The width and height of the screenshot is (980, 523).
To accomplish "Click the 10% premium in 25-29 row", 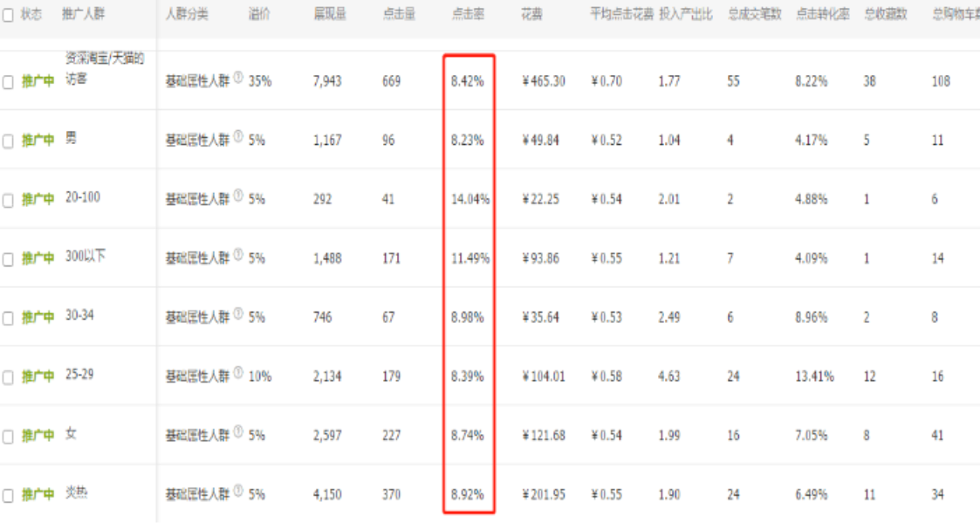I will (x=260, y=376).
